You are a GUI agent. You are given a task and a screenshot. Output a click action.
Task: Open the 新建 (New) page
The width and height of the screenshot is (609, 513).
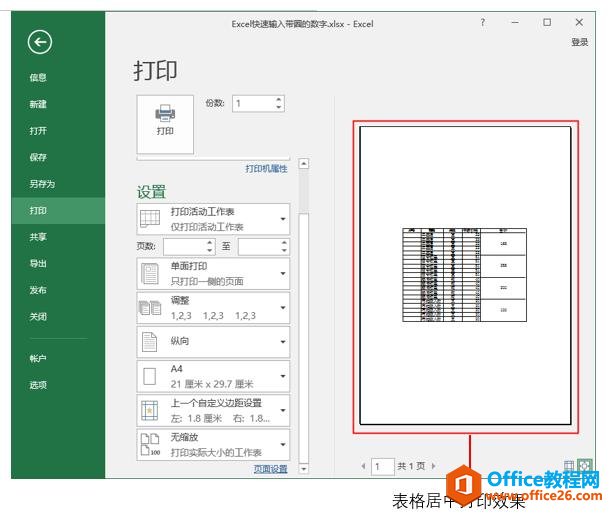38,104
